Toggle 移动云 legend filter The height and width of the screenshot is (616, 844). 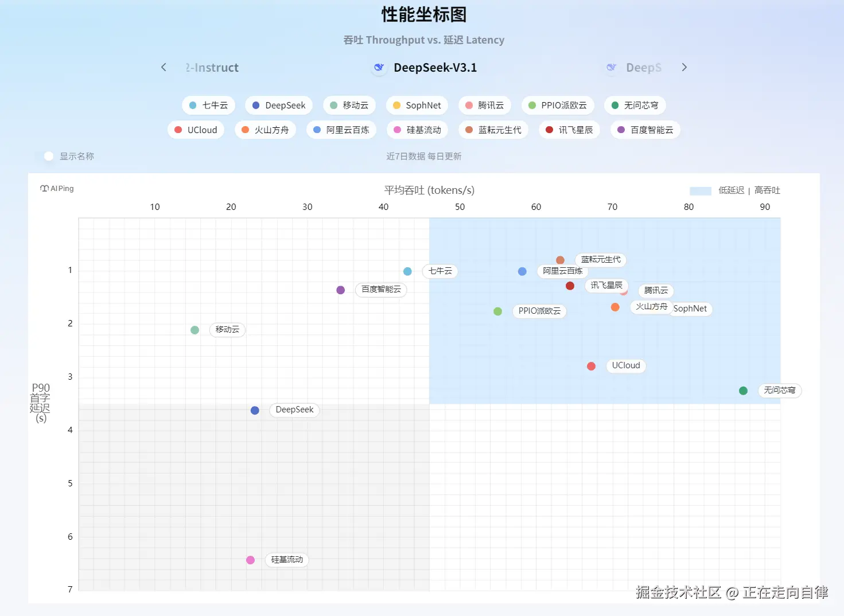pos(349,106)
